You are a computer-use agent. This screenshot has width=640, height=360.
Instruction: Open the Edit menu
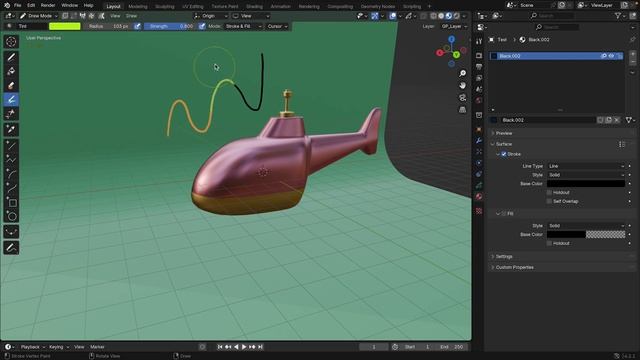tap(31, 5)
